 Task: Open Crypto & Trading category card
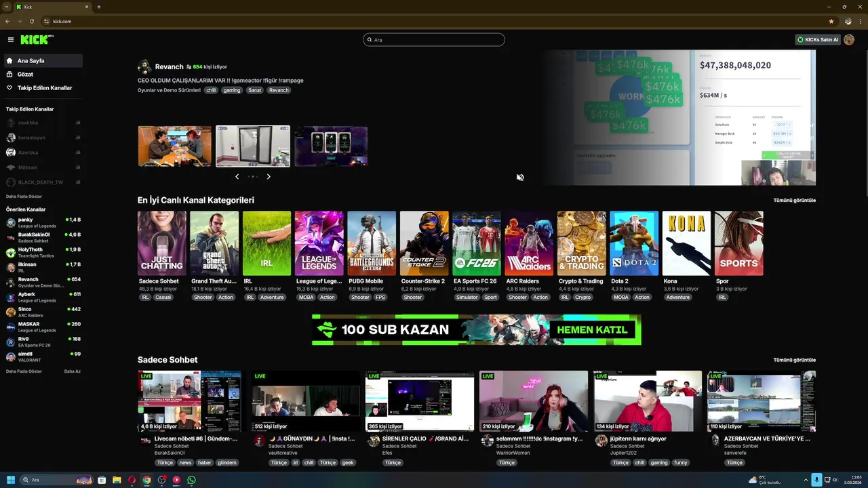pos(582,243)
